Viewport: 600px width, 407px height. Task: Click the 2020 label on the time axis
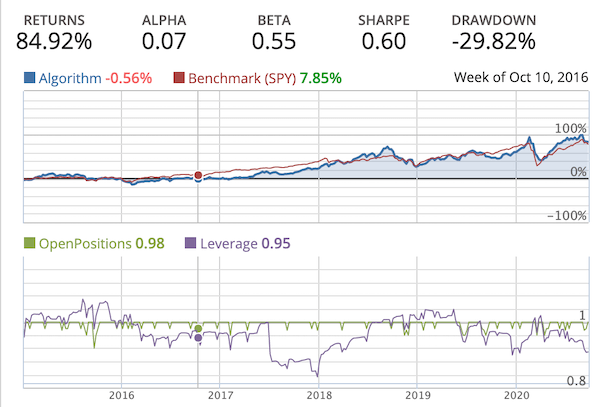click(x=516, y=395)
